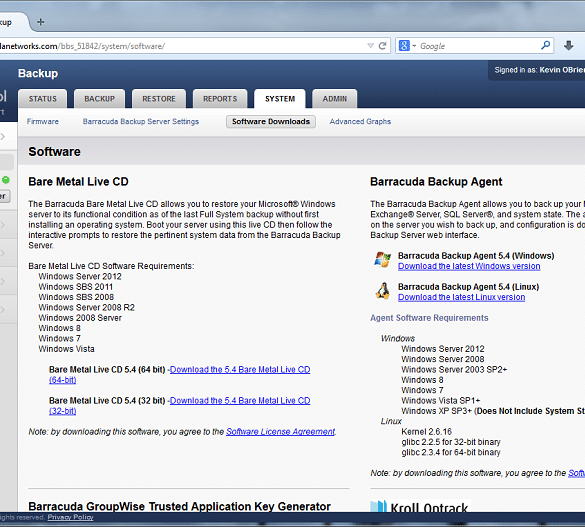This screenshot has width=585, height=527.
Task: Click Download the latest Linux version
Action: coord(462,297)
